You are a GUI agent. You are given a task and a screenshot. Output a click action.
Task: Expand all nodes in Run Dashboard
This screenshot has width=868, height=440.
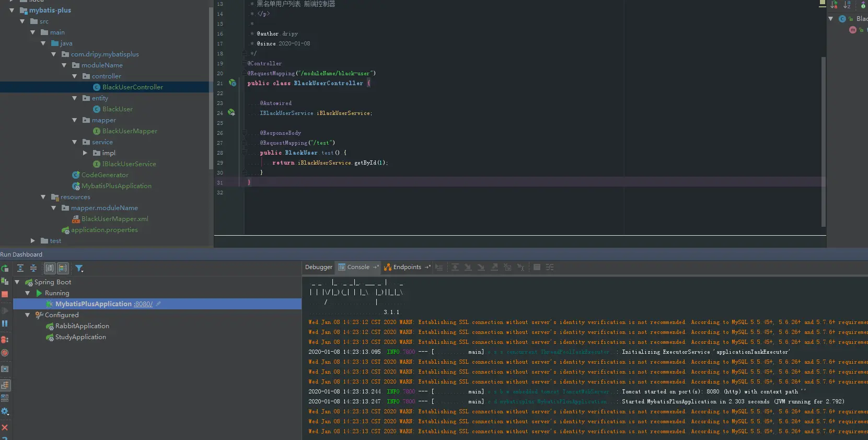click(x=20, y=268)
